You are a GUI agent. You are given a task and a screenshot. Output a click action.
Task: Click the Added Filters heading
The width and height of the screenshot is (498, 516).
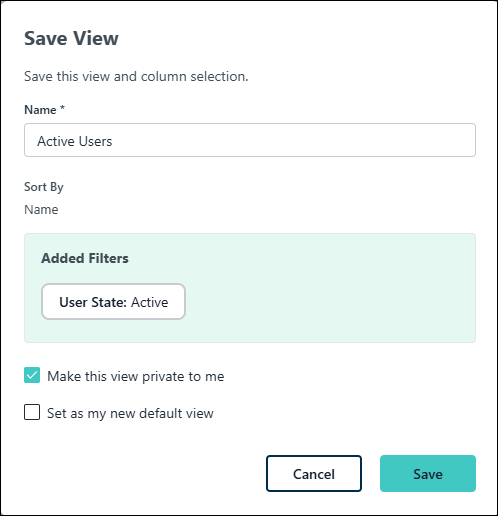coord(85,258)
